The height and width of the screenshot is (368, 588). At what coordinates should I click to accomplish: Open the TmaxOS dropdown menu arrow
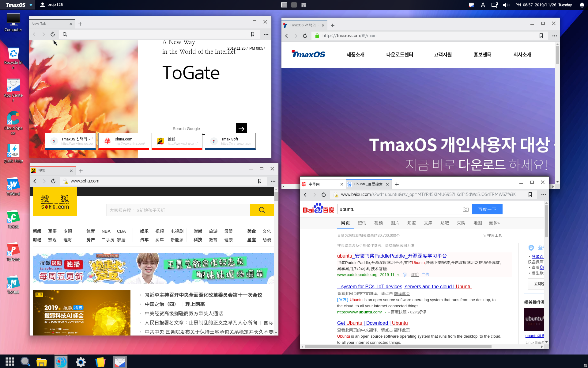[31, 5]
